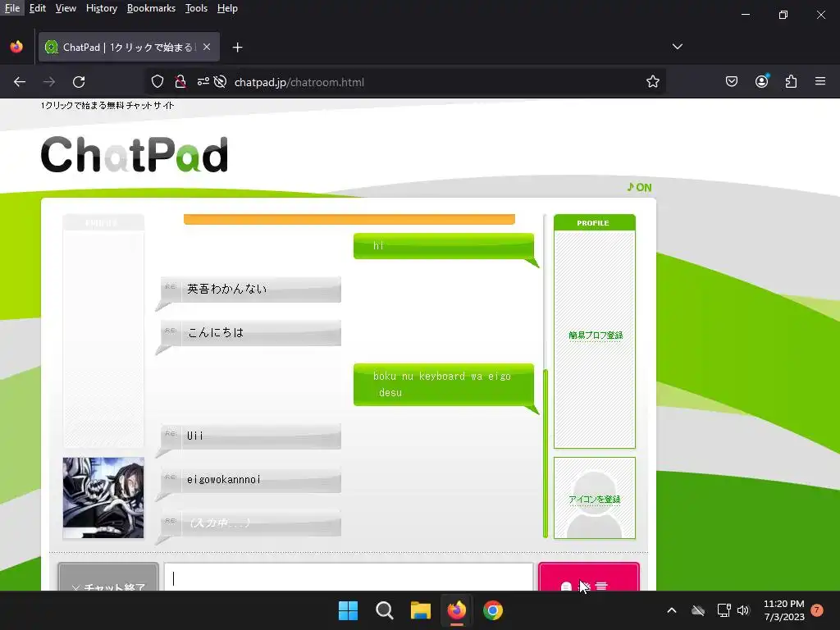Click the cloud sync tray icon
The width and height of the screenshot is (840, 630).
tap(698, 610)
